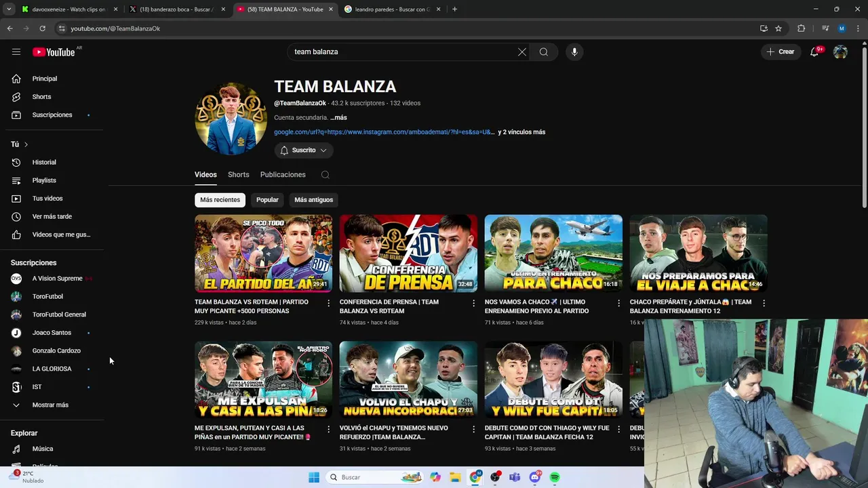
Task: Open Windows Start menu
Action: click(313, 477)
